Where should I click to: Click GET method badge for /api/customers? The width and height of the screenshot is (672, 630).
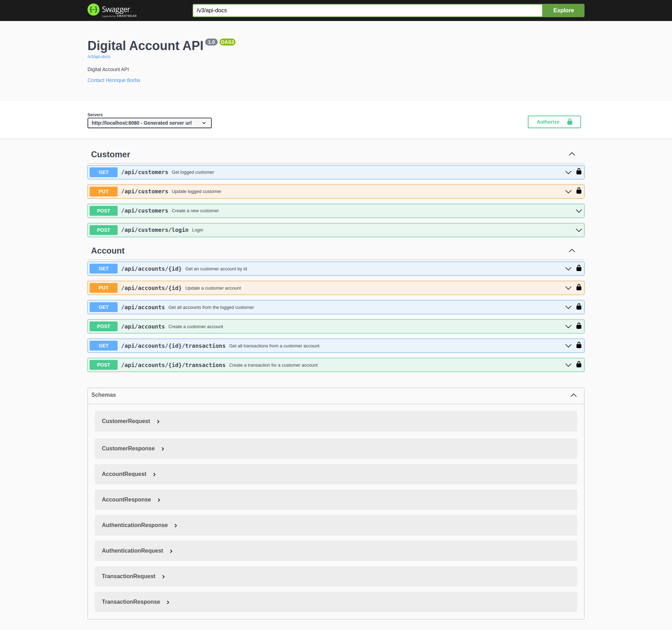coord(104,172)
